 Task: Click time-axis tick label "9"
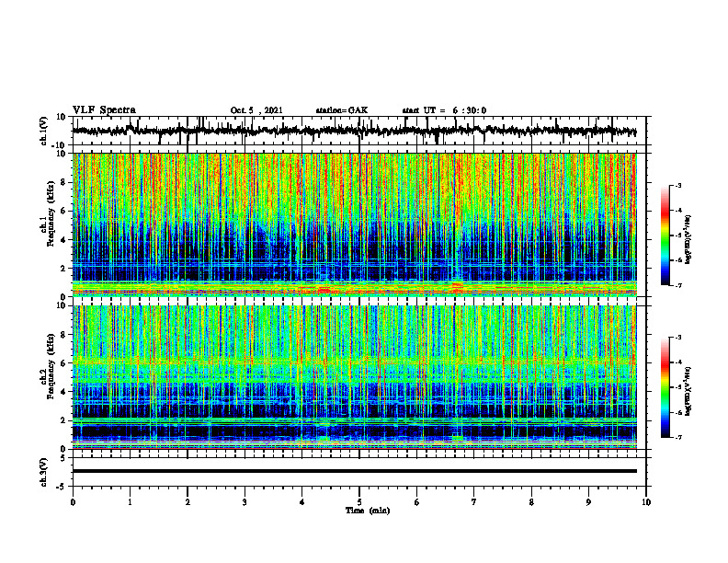coord(588,502)
